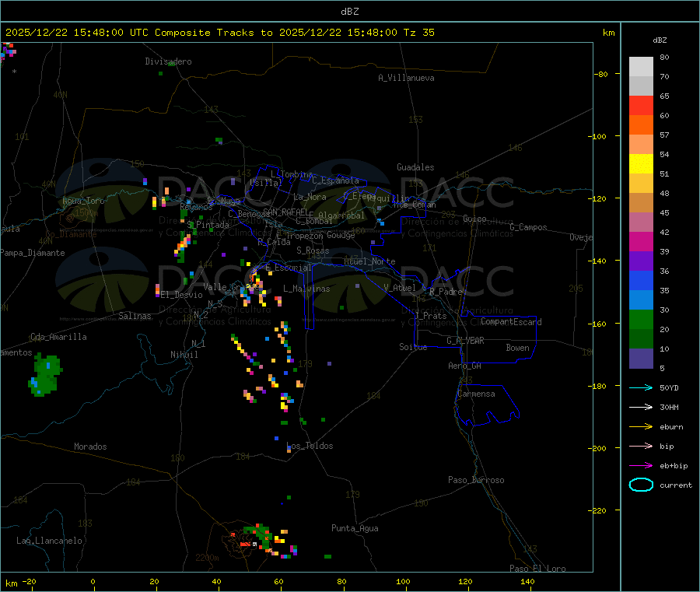Click the 'L_Malvinas' map label
This screenshot has width=700, height=592.
pos(306,289)
